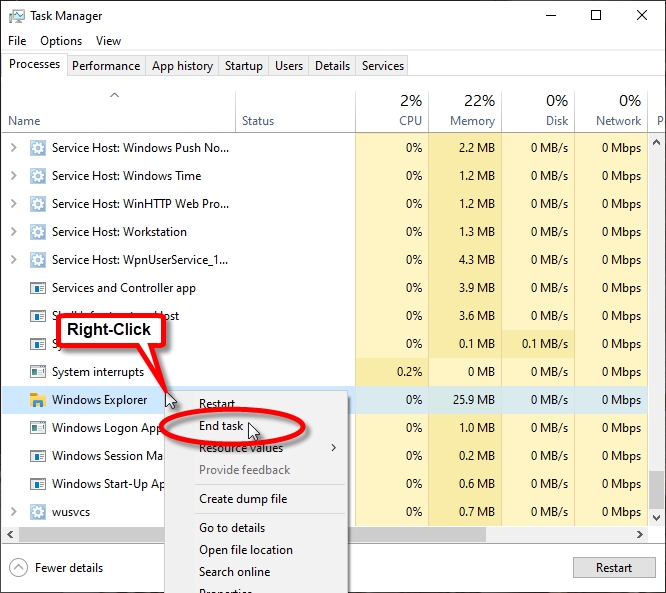Expand the Service Host: WinHTTP Web Proxy row
666x593 pixels.
click(x=14, y=204)
